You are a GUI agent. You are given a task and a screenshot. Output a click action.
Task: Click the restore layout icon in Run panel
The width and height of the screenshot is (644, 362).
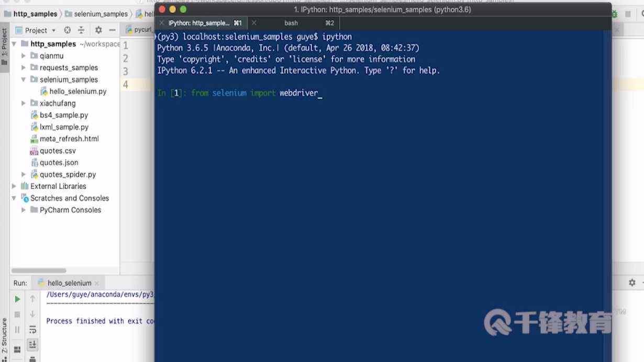[17, 349]
